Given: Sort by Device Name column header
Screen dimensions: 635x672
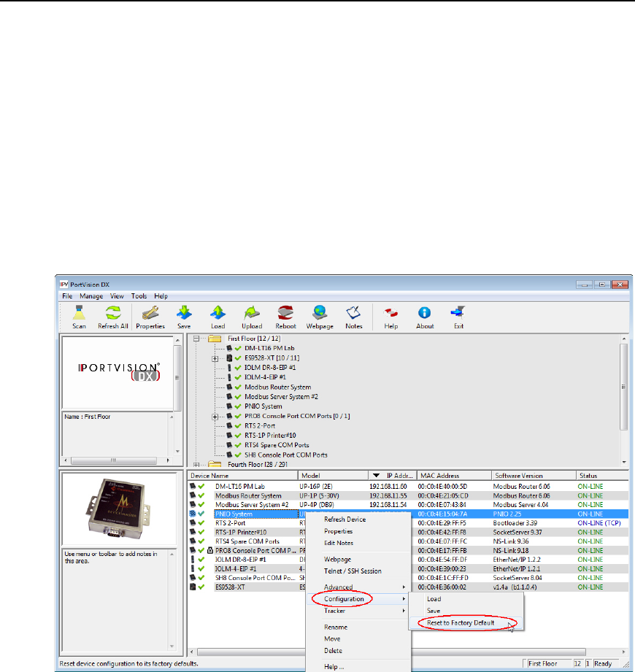Looking at the screenshot, I should tap(242, 475).
